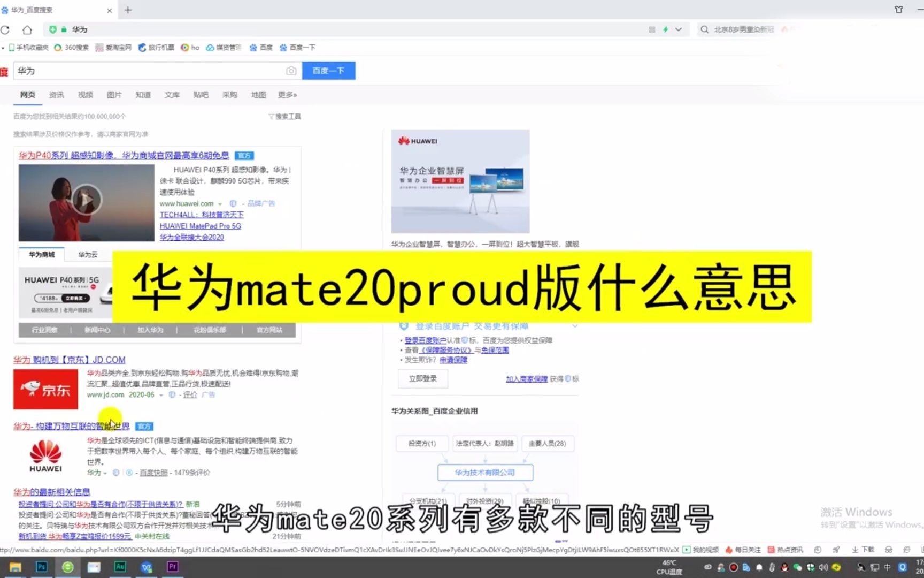The width and height of the screenshot is (924, 578).
Task: Open the 我的视频 status bar item
Action: (x=700, y=550)
